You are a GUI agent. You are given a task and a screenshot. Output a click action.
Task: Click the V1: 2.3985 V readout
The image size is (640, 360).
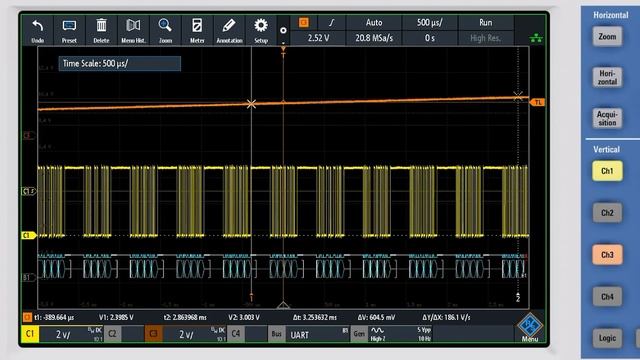116,317
